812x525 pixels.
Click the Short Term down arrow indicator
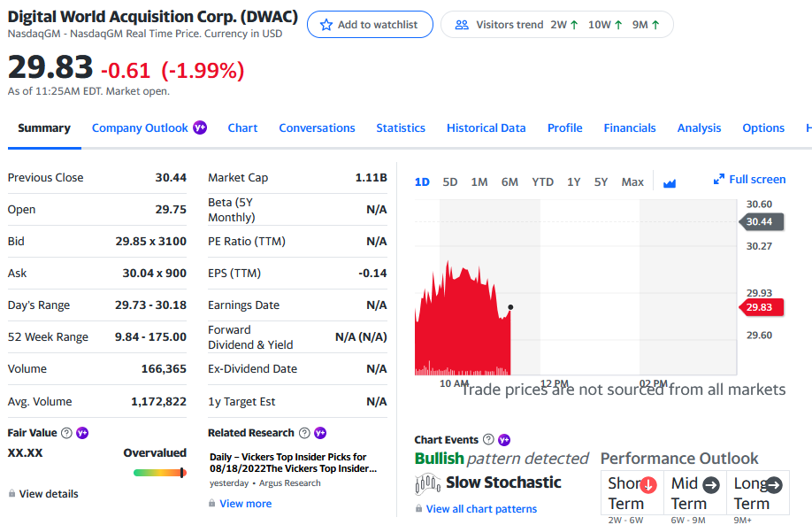point(647,485)
